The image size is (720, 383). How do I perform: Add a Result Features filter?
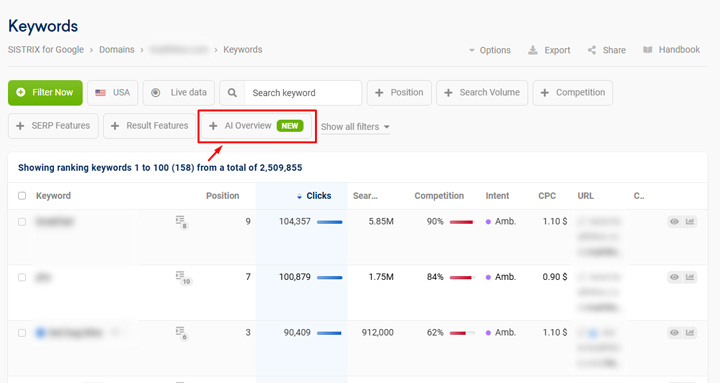[x=150, y=126]
